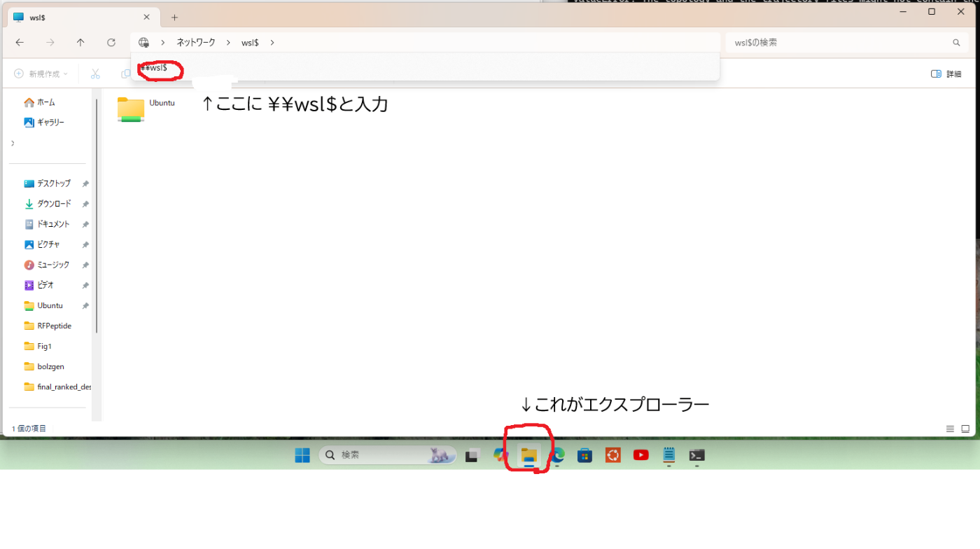Unpin デスクトップ using its pin icon
This screenshot has height=549, width=980.
[x=85, y=183]
